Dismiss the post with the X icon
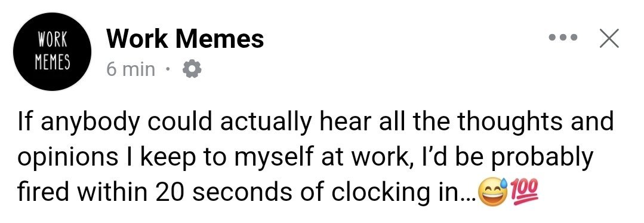 point(609,38)
